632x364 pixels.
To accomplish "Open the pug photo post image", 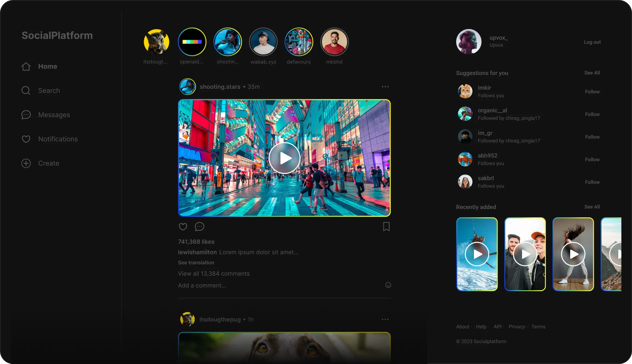I will pos(284,348).
